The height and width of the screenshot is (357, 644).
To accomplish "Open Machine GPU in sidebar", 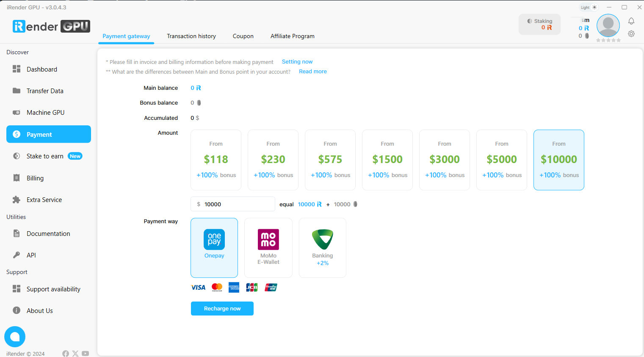I will coord(45,113).
